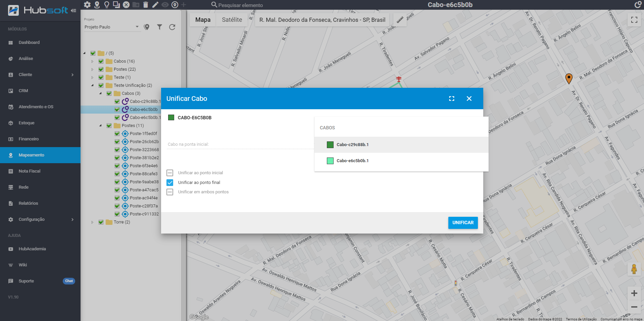
Task: Open the Termos de Utilização link
Action: coord(581,319)
